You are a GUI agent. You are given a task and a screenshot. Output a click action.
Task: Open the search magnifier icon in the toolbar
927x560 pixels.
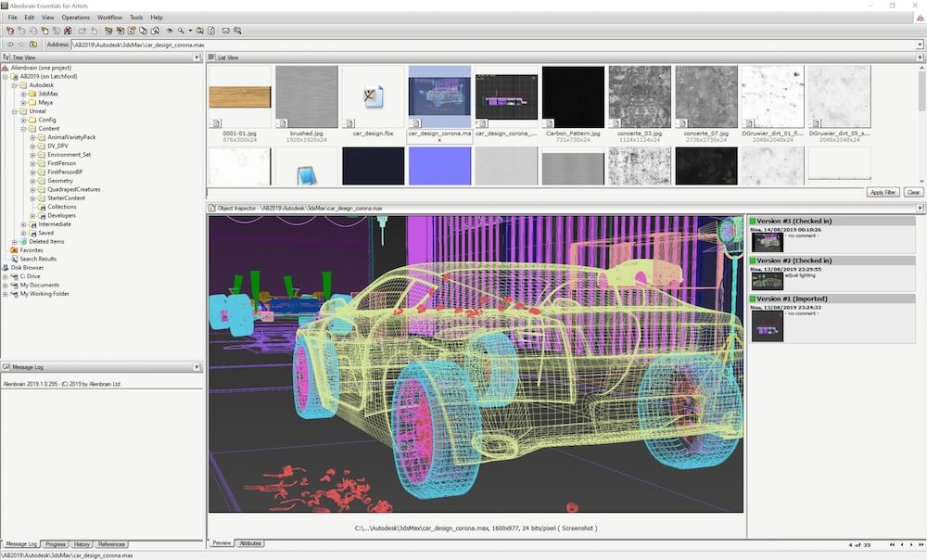click(x=182, y=31)
